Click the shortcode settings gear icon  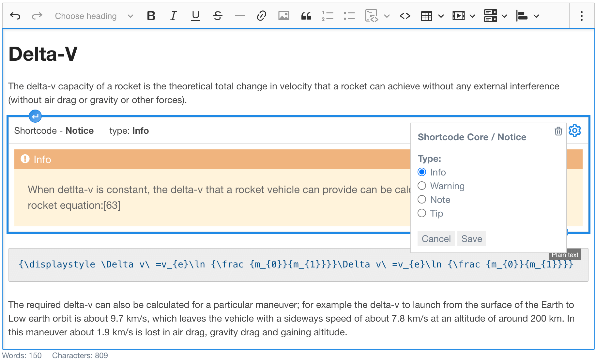point(575,130)
